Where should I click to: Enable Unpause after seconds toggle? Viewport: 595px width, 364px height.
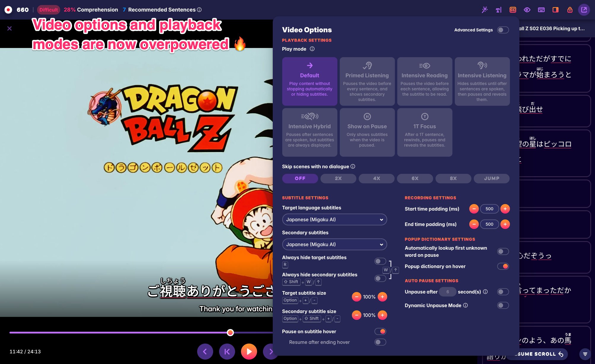click(503, 292)
